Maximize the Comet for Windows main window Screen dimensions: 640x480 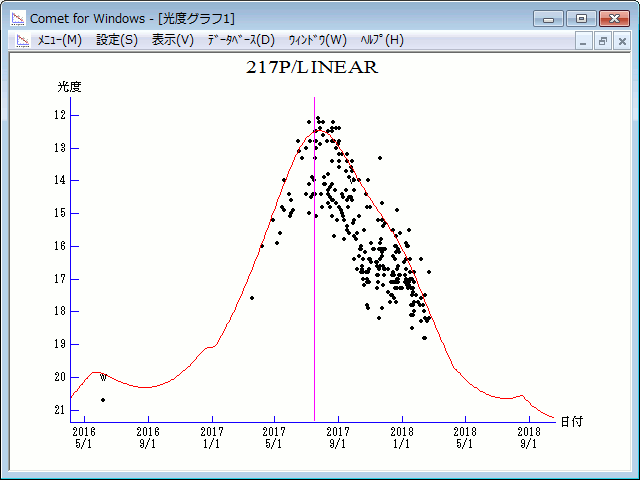580,18
